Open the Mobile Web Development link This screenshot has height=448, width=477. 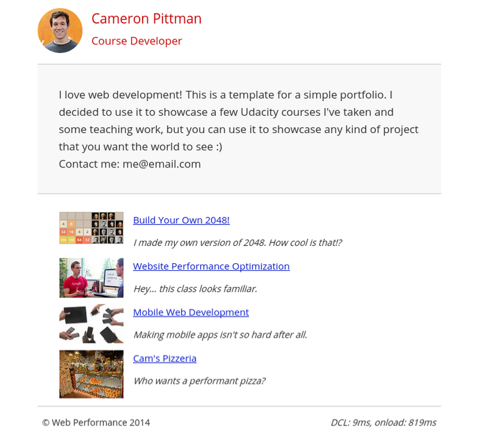click(191, 312)
